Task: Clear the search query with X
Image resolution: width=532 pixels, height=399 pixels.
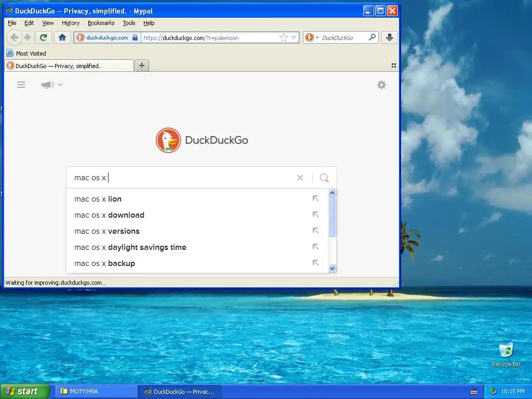Action: click(x=300, y=178)
